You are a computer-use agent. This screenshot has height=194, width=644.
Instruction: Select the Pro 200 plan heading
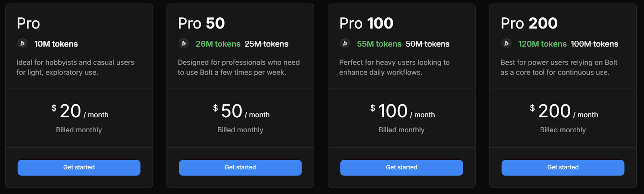tap(529, 23)
